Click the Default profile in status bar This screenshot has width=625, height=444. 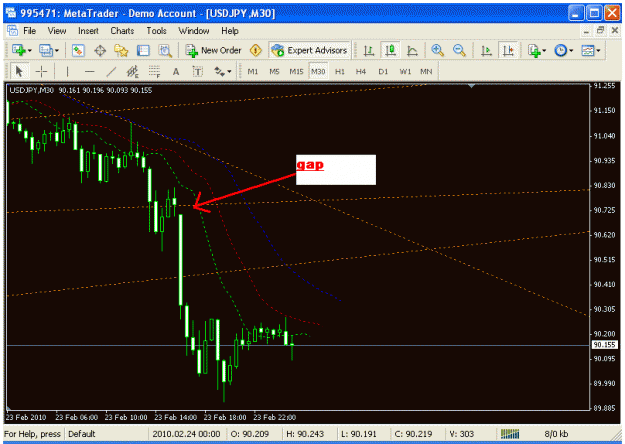pyautogui.click(x=82, y=434)
